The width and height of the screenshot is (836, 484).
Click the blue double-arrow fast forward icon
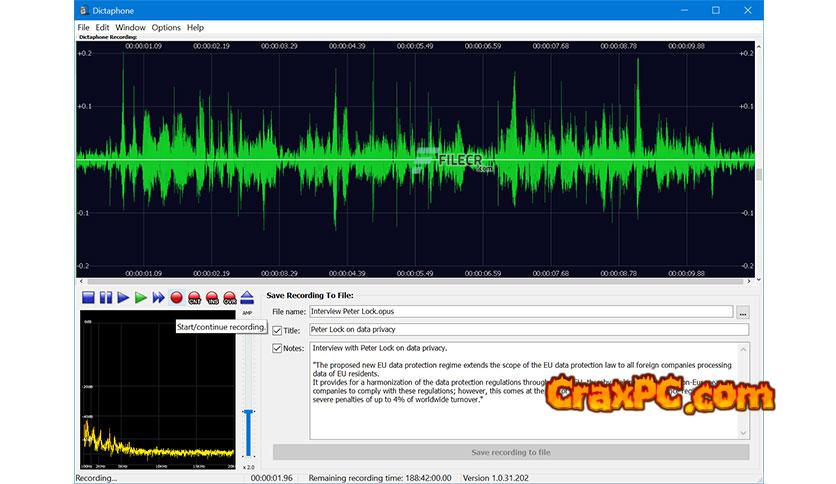click(159, 297)
